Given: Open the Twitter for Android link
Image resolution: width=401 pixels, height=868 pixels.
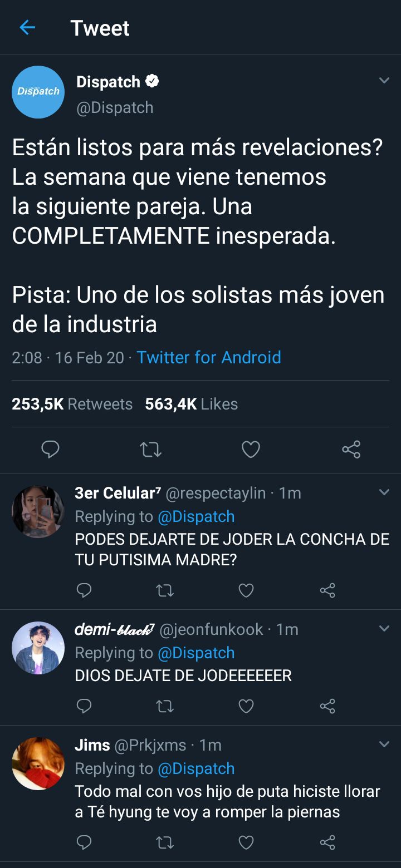Looking at the screenshot, I should click(x=209, y=357).
